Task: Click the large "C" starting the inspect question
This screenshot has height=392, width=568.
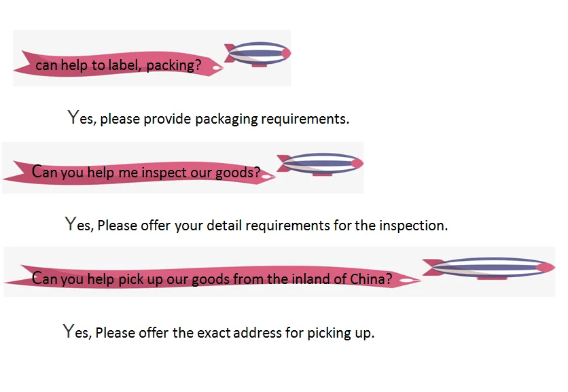Action: pyautogui.click(x=37, y=171)
